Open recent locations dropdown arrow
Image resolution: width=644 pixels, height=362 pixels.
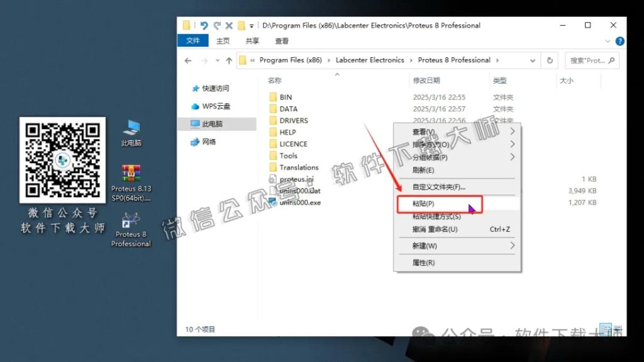tap(217, 60)
